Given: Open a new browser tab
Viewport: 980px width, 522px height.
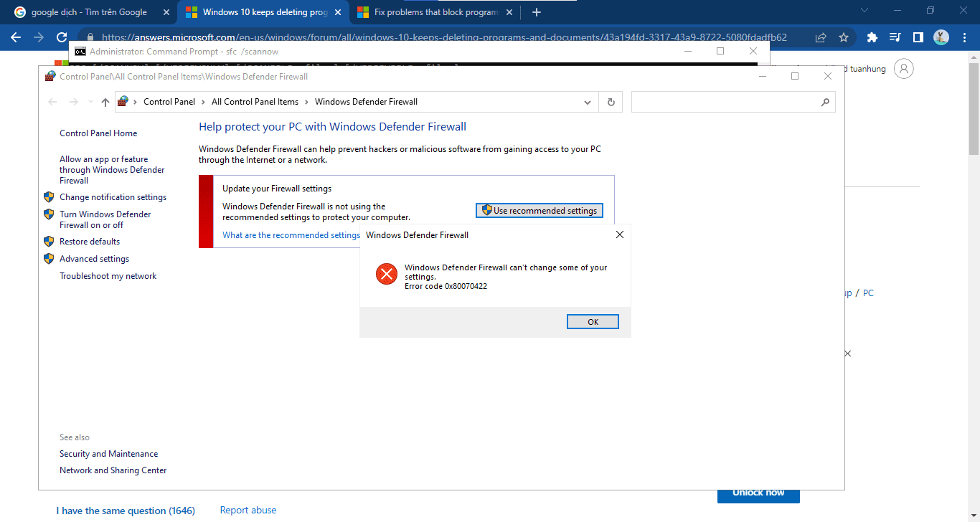Looking at the screenshot, I should (x=537, y=12).
